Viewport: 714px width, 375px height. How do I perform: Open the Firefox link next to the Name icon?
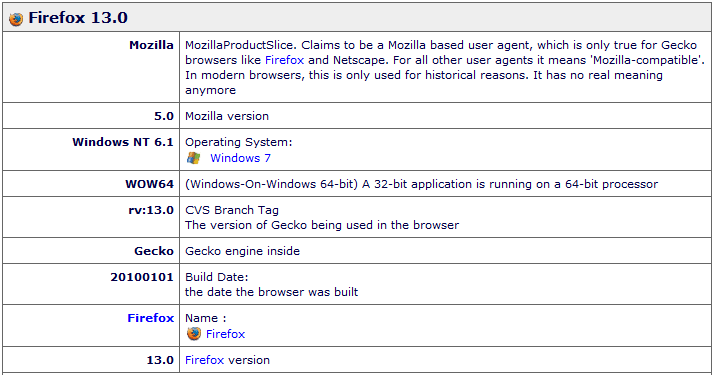[225, 334]
